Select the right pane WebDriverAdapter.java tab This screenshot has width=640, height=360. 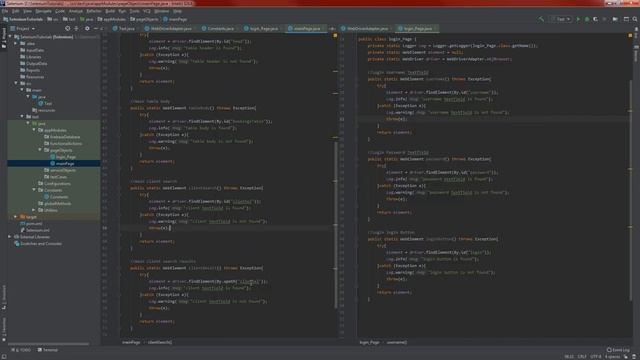coord(366,29)
